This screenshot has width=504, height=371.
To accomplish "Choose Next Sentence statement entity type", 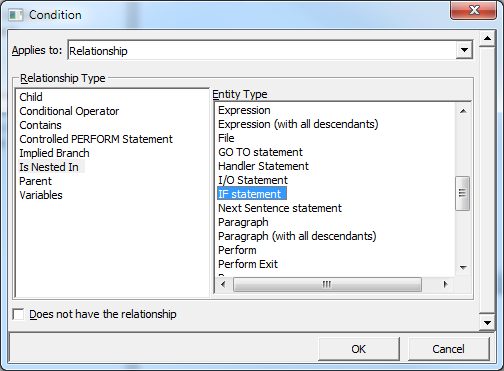I will click(x=280, y=208).
